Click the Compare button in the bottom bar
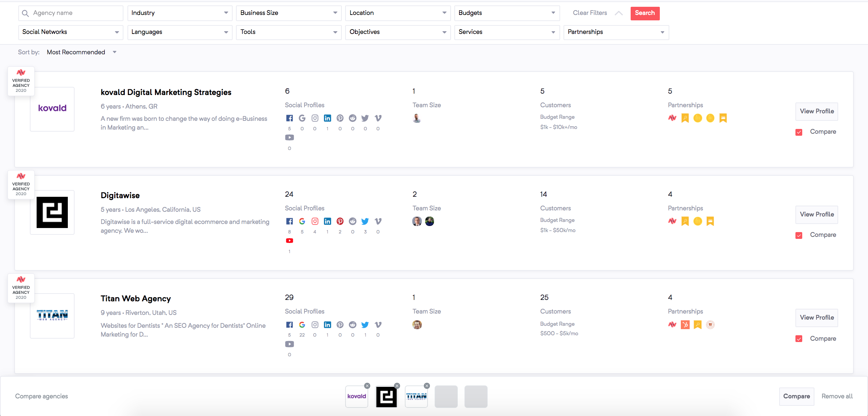This screenshot has width=868, height=416. [796, 396]
